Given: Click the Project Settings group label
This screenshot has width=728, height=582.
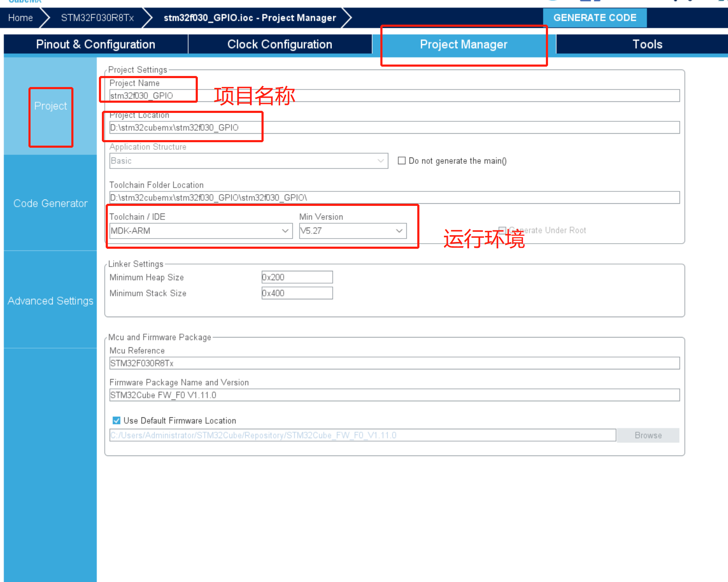Looking at the screenshot, I should 138,70.
